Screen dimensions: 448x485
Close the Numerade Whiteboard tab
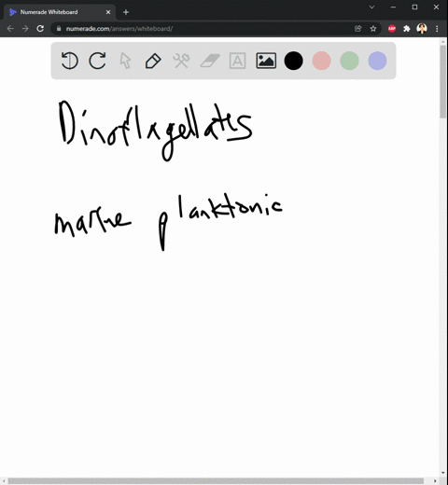pos(108,12)
